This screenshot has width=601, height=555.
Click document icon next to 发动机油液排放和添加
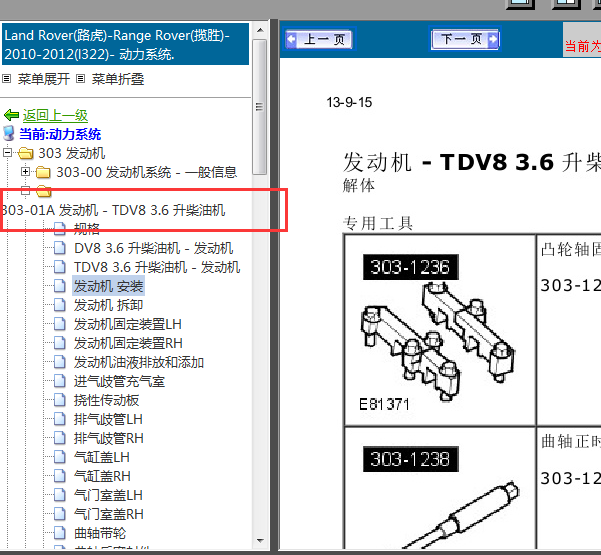click(x=59, y=362)
